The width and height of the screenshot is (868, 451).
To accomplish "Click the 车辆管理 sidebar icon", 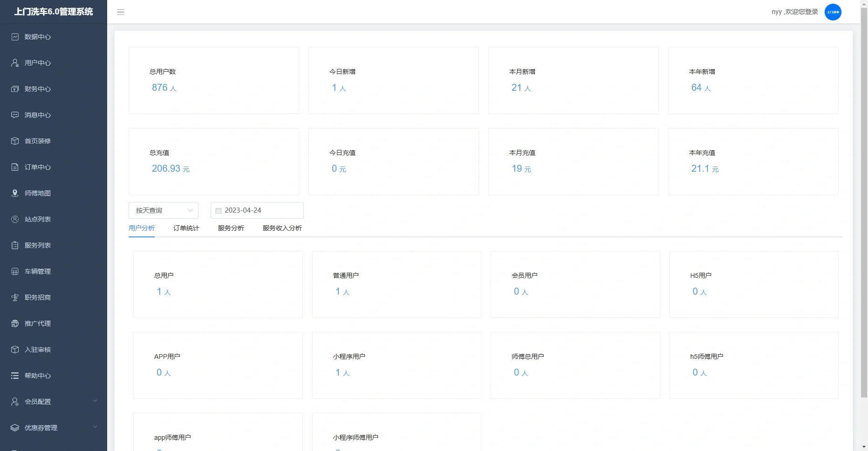I will pyautogui.click(x=15, y=271).
